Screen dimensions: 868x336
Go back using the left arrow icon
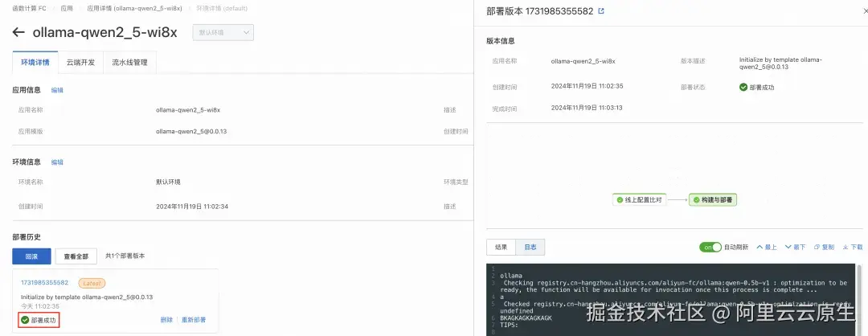[x=18, y=32]
